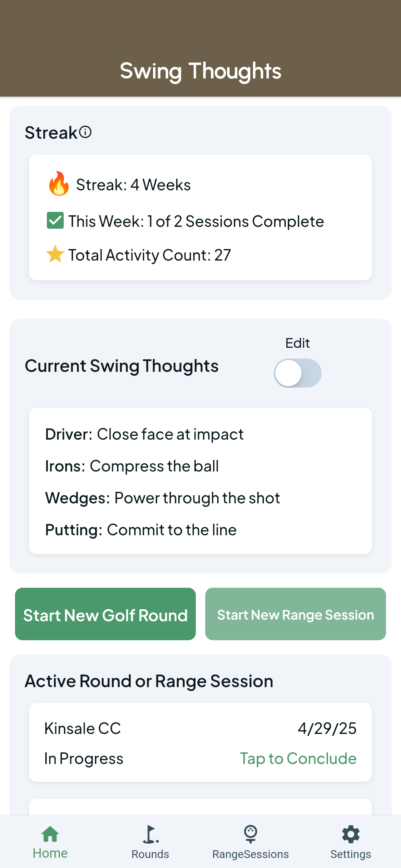
Task: Tap the fire streak icon
Action: pos(59,184)
